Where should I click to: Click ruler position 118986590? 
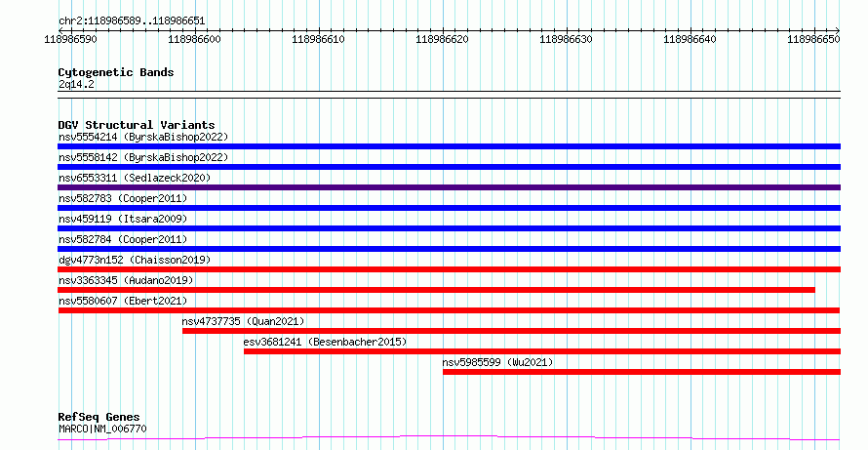(70, 39)
